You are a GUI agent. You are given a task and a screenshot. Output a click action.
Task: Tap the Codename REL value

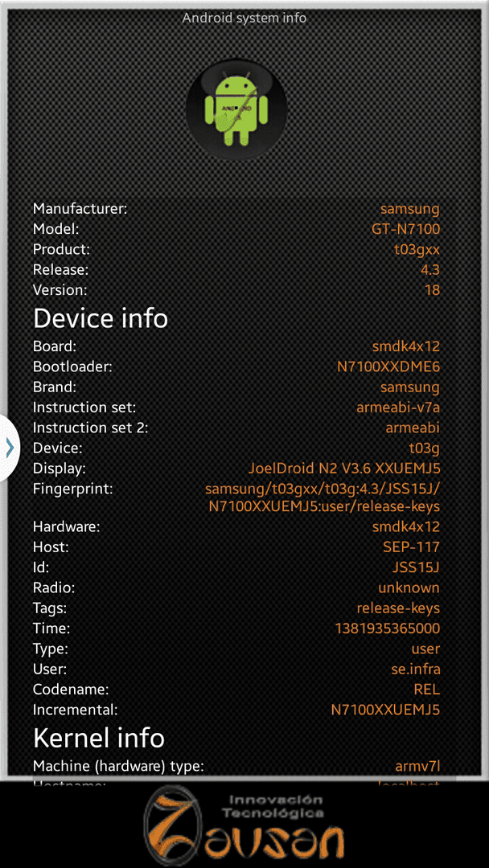(426, 690)
